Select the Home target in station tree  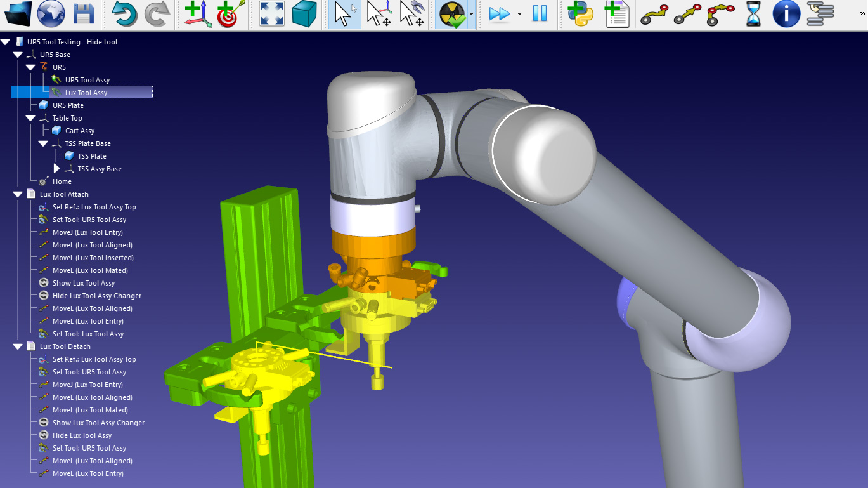pyautogui.click(x=62, y=181)
